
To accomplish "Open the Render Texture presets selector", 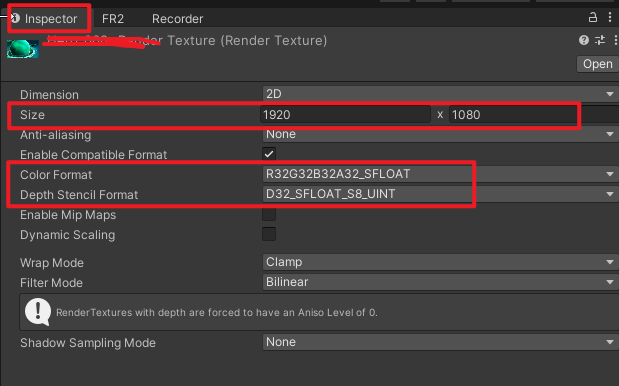I will pyautogui.click(x=600, y=40).
